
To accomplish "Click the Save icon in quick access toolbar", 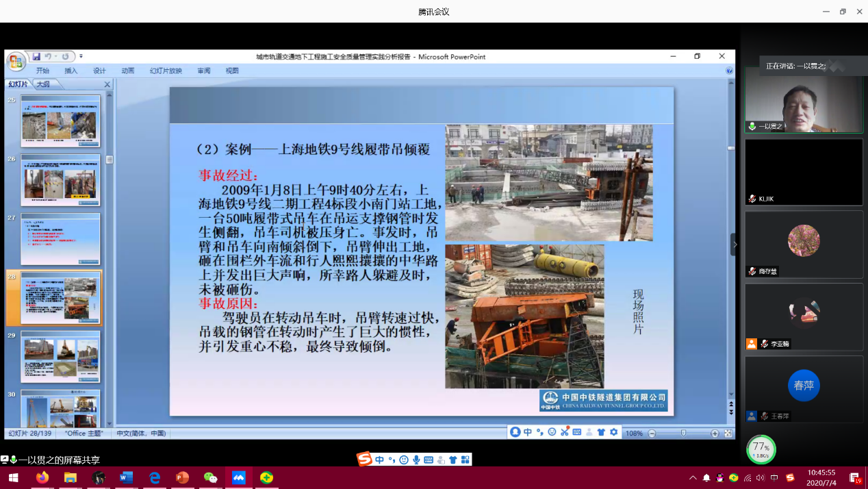I will pos(36,57).
